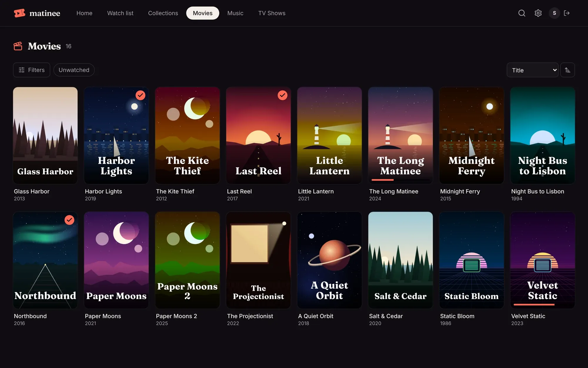Click the Last Reel title below the poster
Image resolution: width=588 pixels, height=368 pixels.
tap(239, 191)
